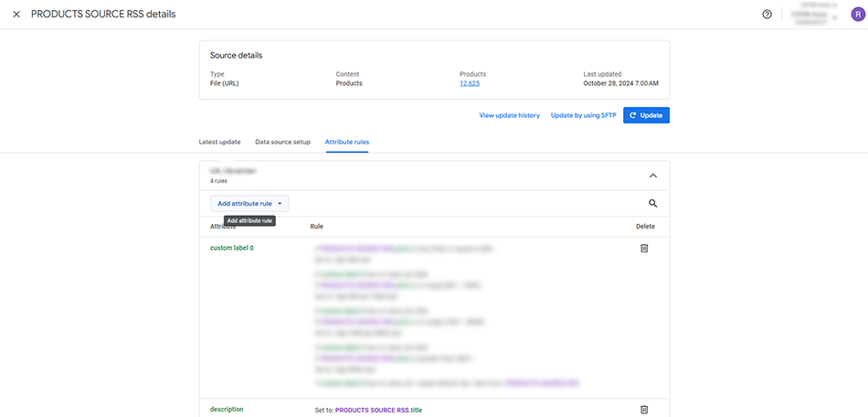Viewport: 868px width, 417px height.
Task: Switch to the Latest update tab
Action: click(x=219, y=142)
